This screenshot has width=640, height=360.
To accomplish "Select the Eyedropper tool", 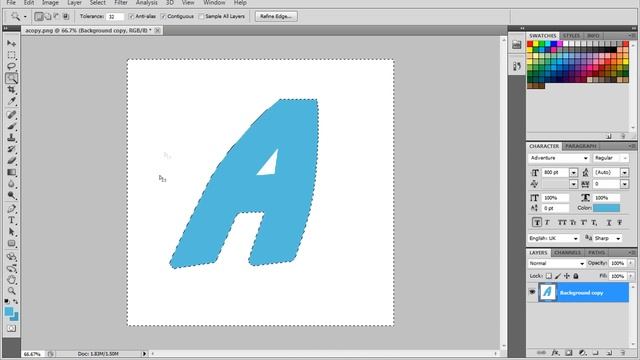I will tap(11, 101).
